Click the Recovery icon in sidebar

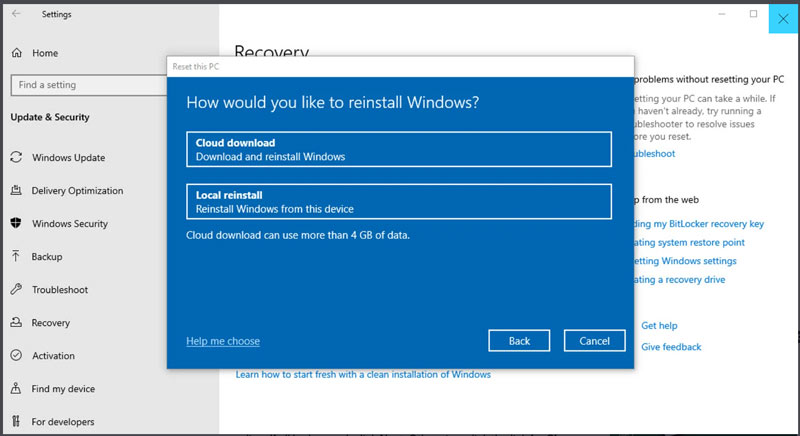pyautogui.click(x=16, y=322)
